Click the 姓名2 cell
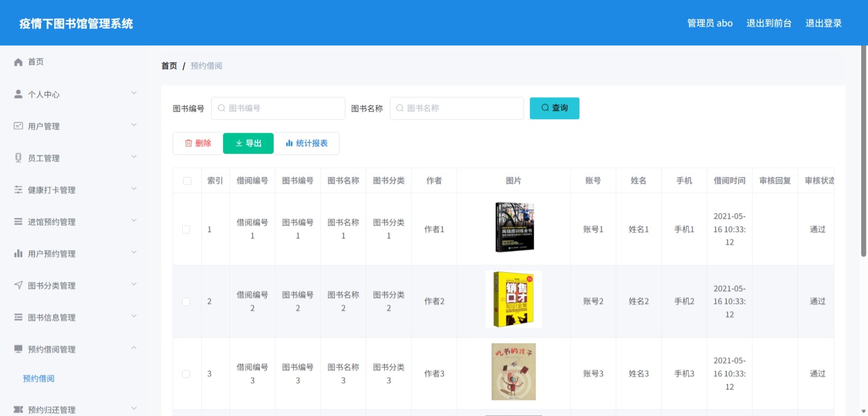 pos(639,301)
